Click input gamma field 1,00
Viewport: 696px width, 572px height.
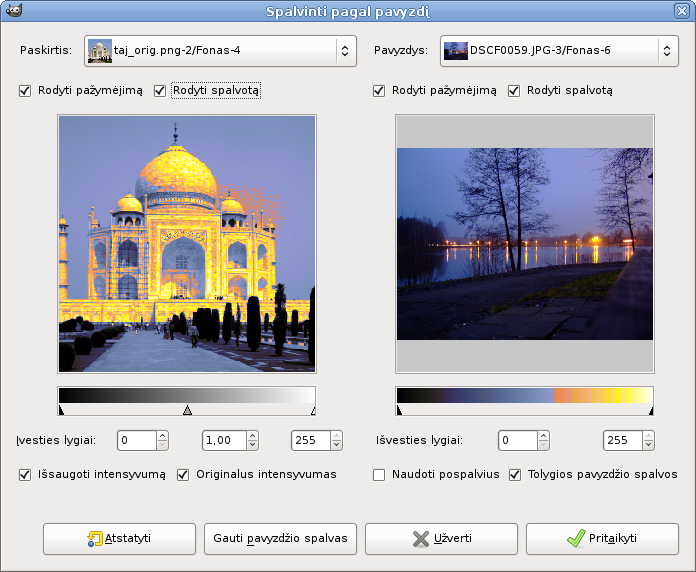tap(224, 441)
